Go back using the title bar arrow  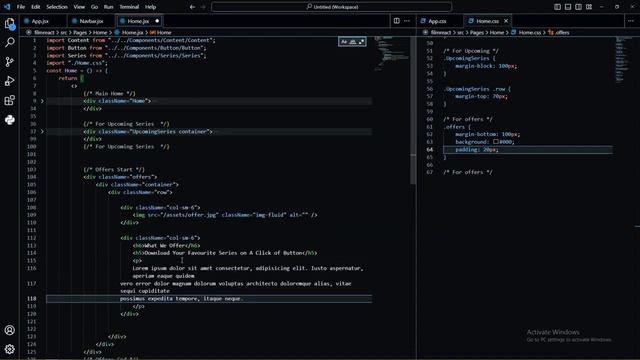(192, 7)
